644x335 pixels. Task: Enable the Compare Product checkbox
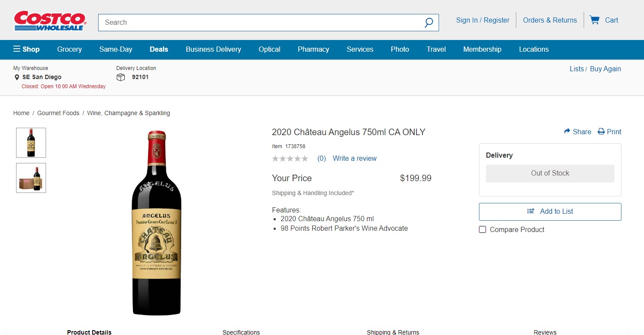pos(482,229)
